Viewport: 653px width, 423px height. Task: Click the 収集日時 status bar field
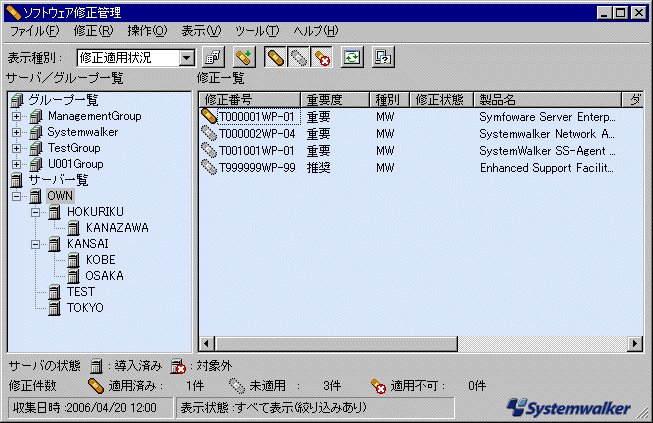click(90, 408)
